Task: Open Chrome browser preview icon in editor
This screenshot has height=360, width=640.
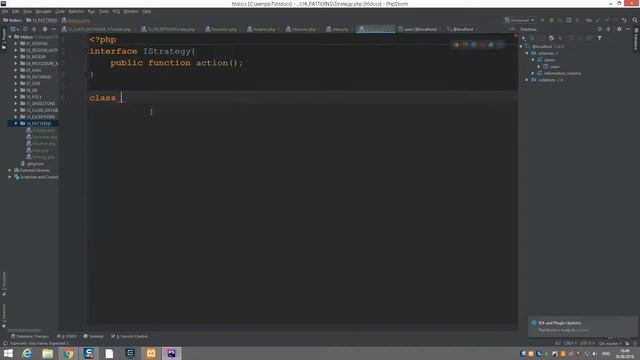Action: 456,44
